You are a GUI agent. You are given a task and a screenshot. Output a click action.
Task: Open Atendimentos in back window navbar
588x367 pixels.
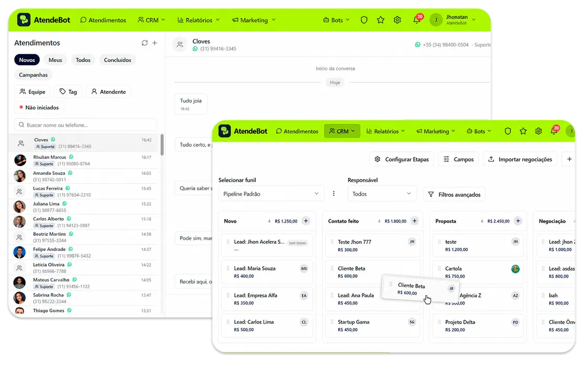pyautogui.click(x=103, y=20)
